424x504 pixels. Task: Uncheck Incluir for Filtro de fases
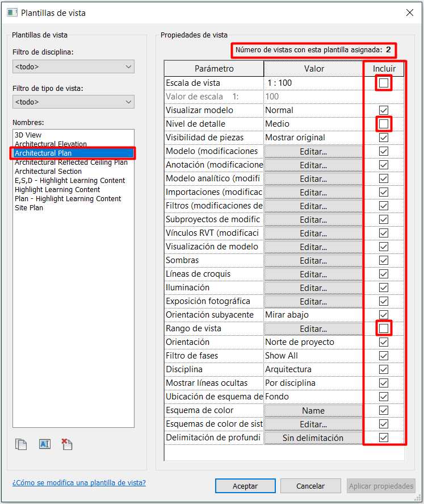384,356
